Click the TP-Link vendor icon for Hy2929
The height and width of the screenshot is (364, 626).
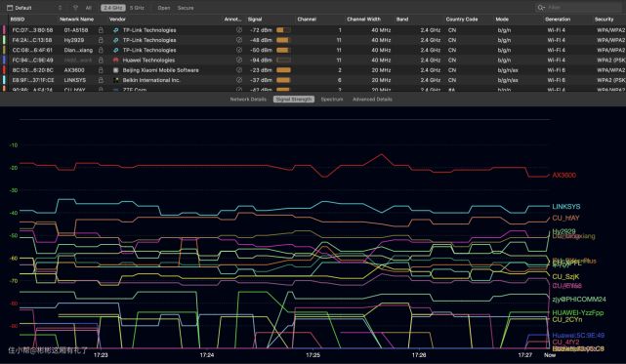tap(116, 40)
